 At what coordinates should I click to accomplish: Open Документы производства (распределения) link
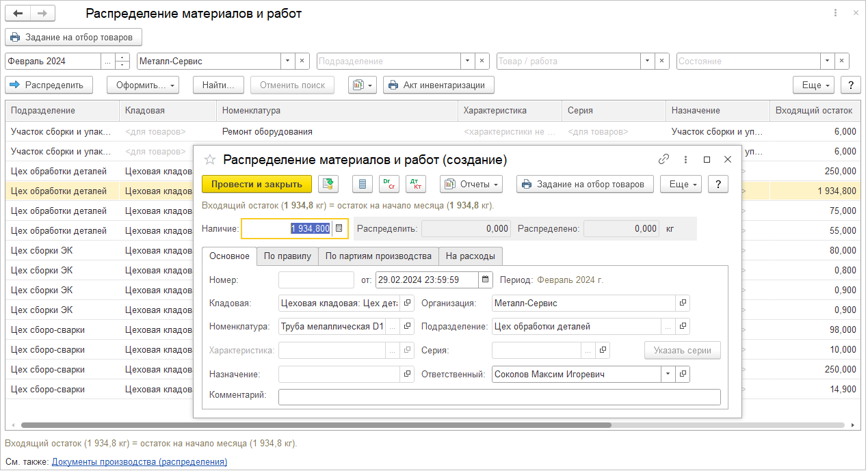click(x=140, y=462)
